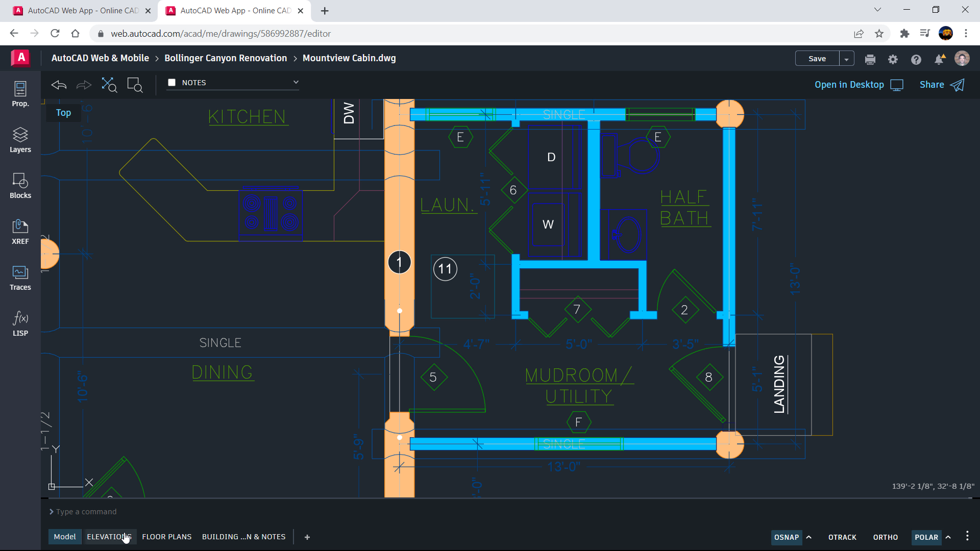This screenshot has width=980, height=551.
Task: Click the Redo arrow icon
Action: coord(84,84)
